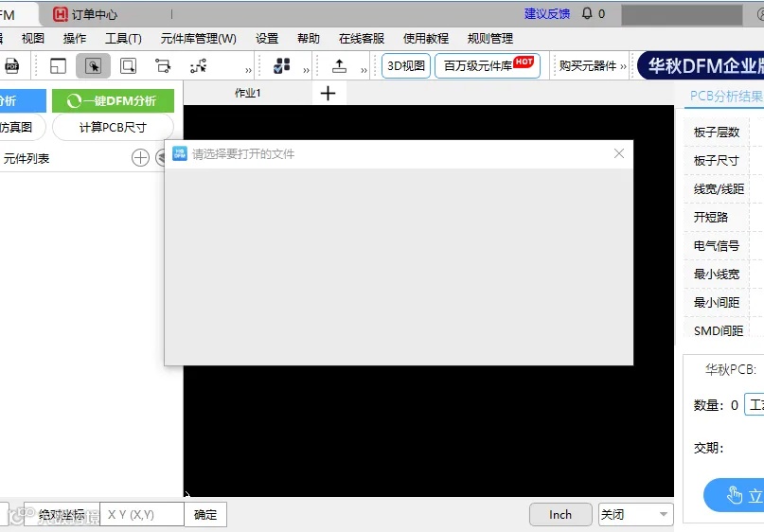Close the file open dialog
The height and width of the screenshot is (532, 764).
pos(619,154)
